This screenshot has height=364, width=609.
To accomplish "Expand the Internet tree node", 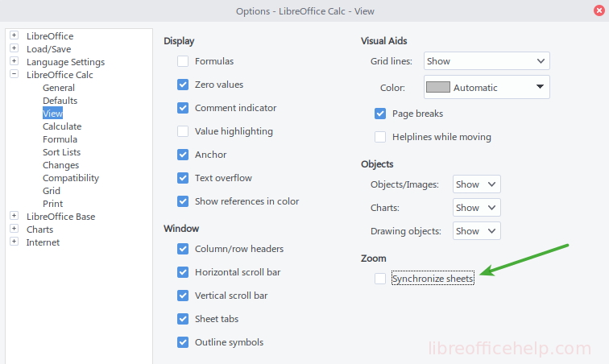I will (14, 242).
